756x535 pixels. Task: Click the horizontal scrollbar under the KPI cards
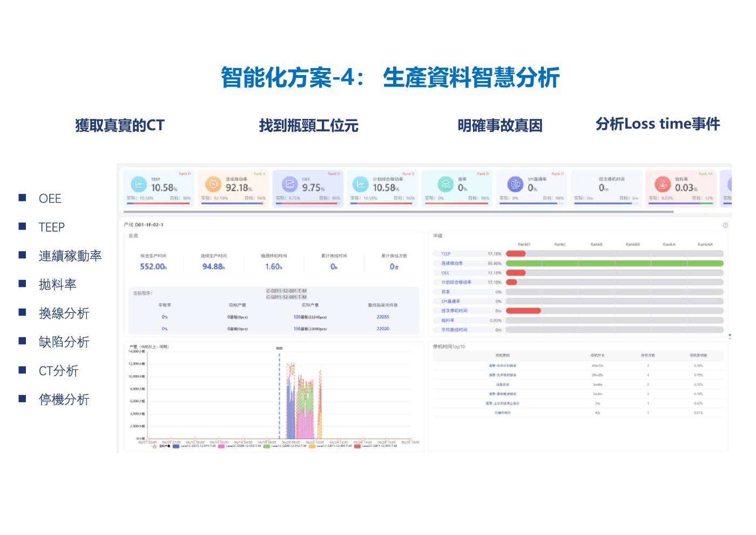399,212
